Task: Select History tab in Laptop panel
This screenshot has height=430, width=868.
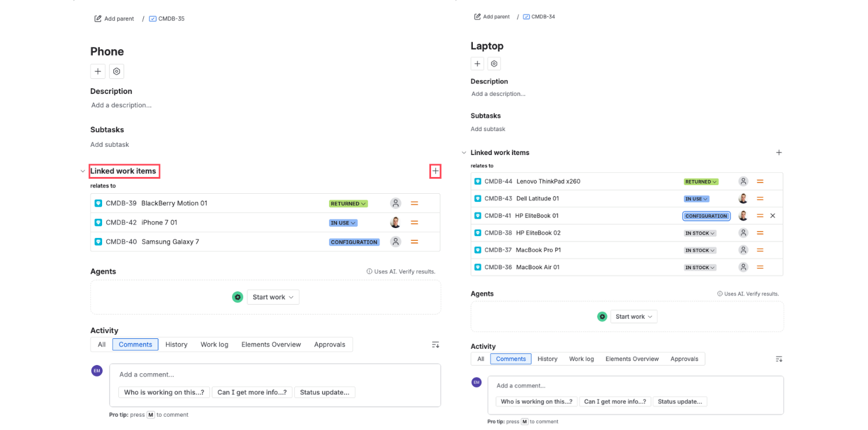Action: pyautogui.click(x=547, y=359)
